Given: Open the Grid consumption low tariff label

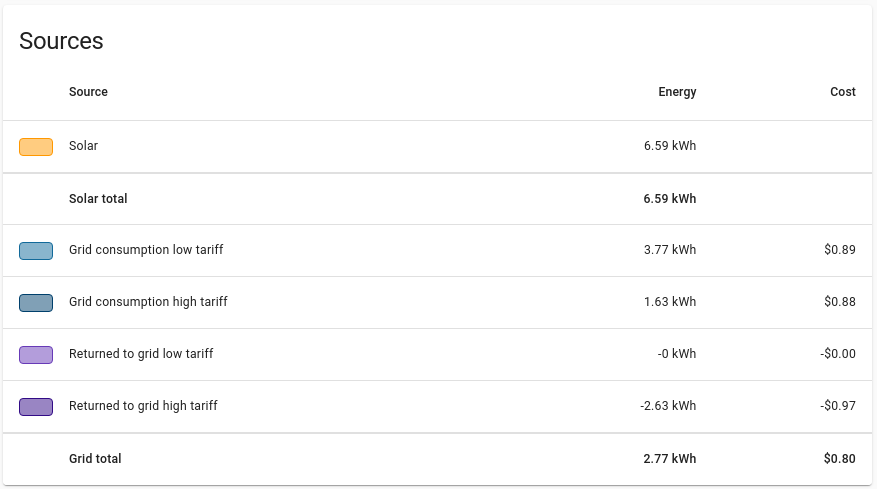Looking at the screenshot, I should tap(146, 250).
